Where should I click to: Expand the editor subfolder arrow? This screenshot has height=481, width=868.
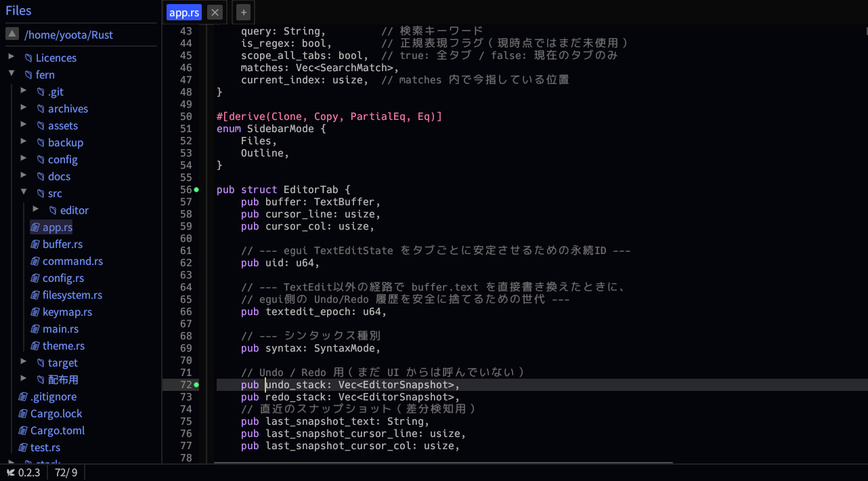coord(36,209)
